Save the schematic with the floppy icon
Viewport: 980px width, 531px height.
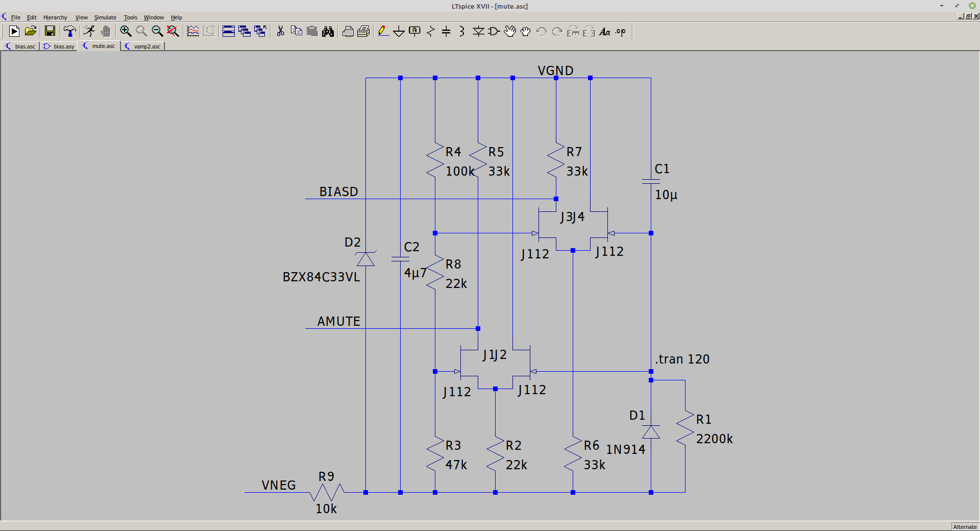coord(50,31)
